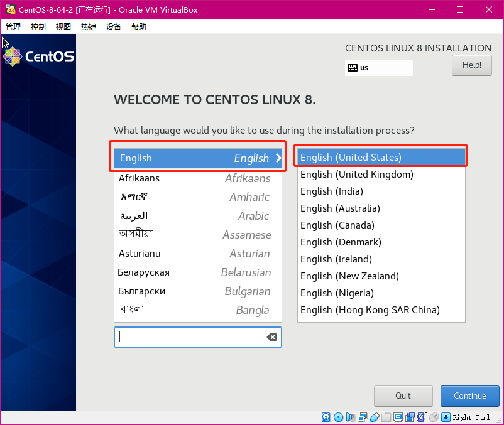Viewport: 504px width, 425px height.
Task: Open the 视图 menu
Action: 63,26
